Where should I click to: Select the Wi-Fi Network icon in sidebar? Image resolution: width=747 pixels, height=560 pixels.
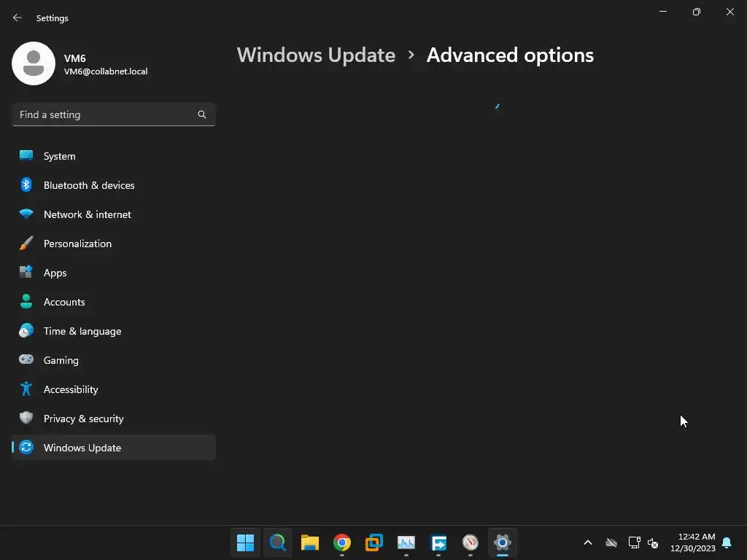pos(26,214)
